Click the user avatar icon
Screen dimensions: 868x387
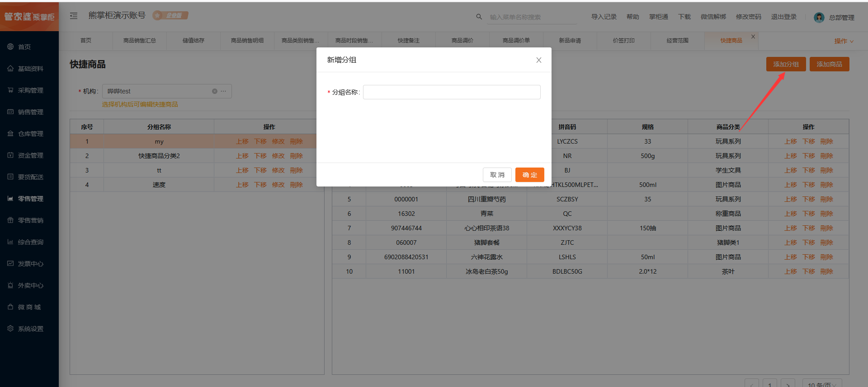point(819,18)
